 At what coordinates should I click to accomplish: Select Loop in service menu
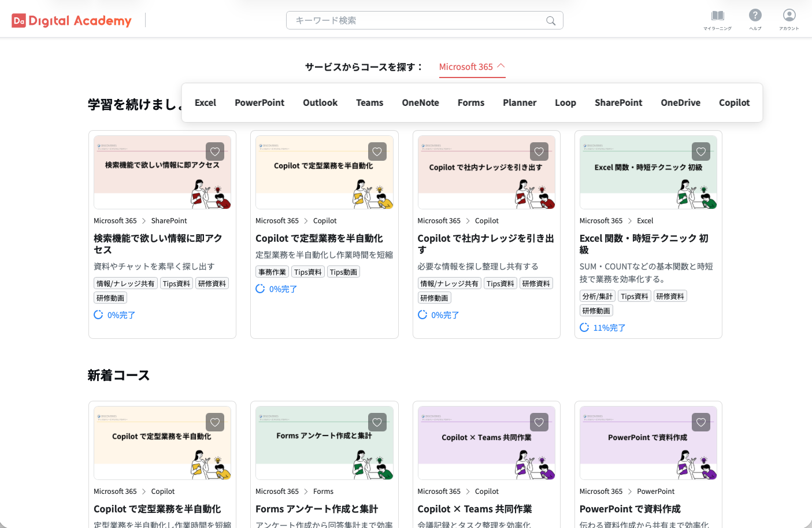[565, 102]
